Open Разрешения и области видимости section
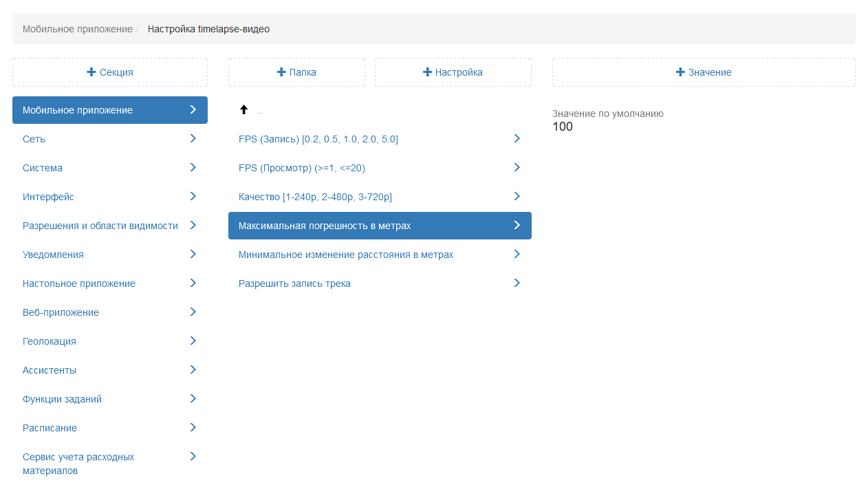Screen dimensions: 868x494 (100, 226)
